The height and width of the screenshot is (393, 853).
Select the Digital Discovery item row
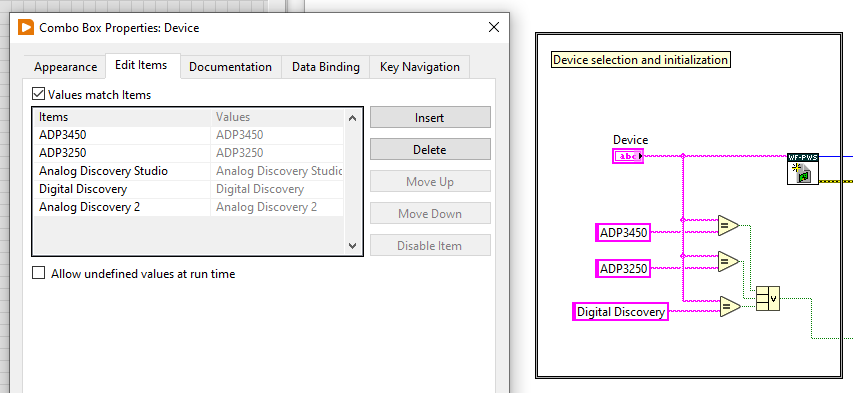tap(122, 189)
